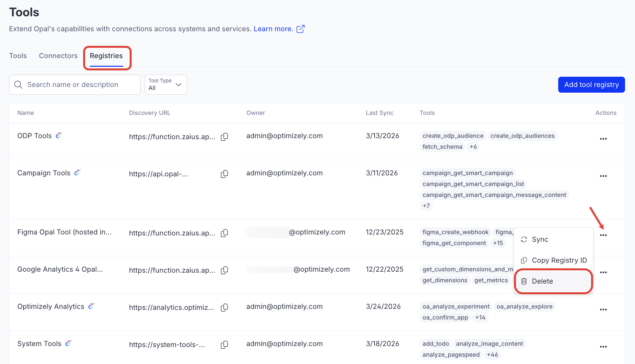Screen dimensions: 635x364
Task: Click the Add tool registry button
Action: 591,85
